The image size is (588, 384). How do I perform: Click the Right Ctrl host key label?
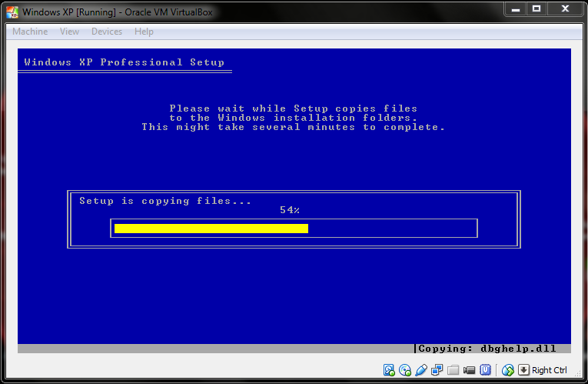click(550, 370)
